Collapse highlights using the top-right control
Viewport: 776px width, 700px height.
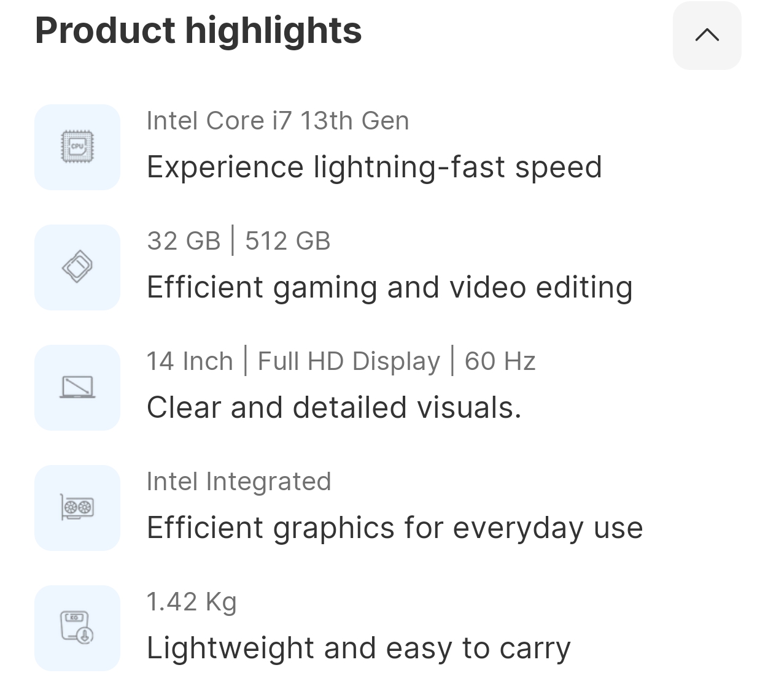tap(707, 35)
